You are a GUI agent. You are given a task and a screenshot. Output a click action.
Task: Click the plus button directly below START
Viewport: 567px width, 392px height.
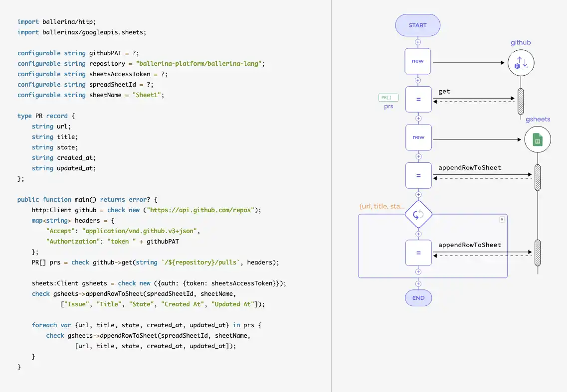point(418,42)
